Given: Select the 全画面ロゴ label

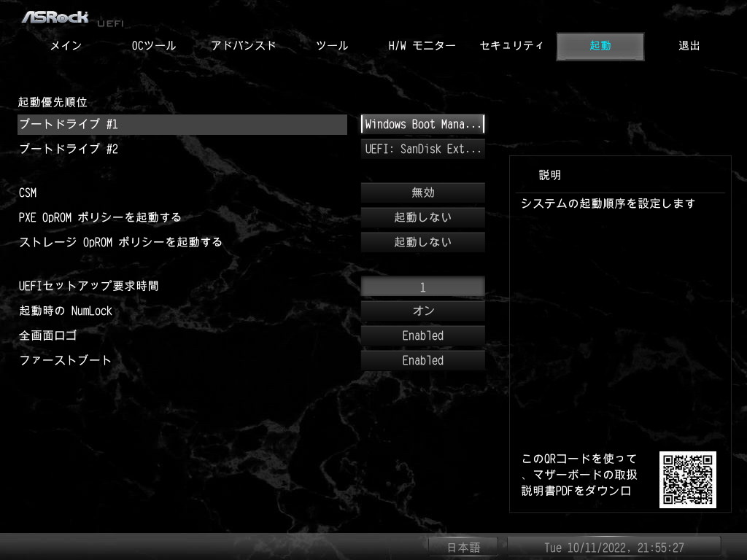Looking at the screenshot, I should [47, 335].
